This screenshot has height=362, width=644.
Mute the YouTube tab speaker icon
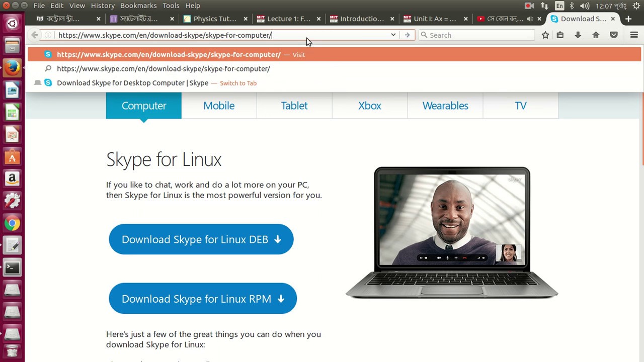coord(530,19)
